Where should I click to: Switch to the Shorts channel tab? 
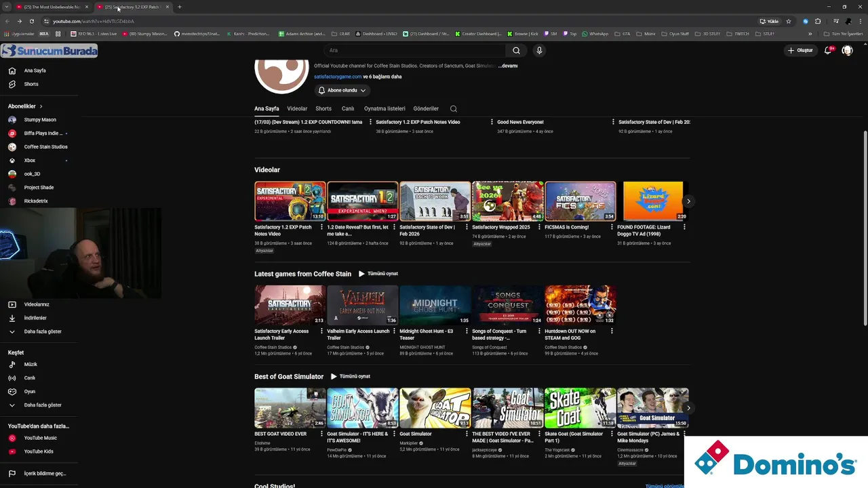tap(323, 108)
